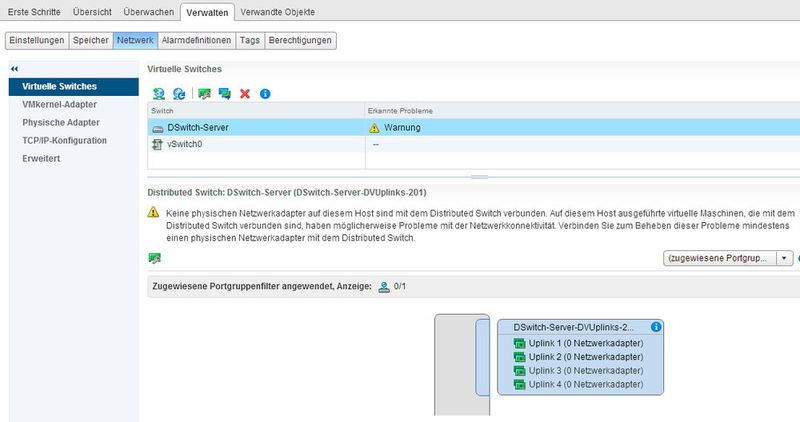
Task: Click the manage physical adapters toolbar icon
Action: (x=205, y=93)
